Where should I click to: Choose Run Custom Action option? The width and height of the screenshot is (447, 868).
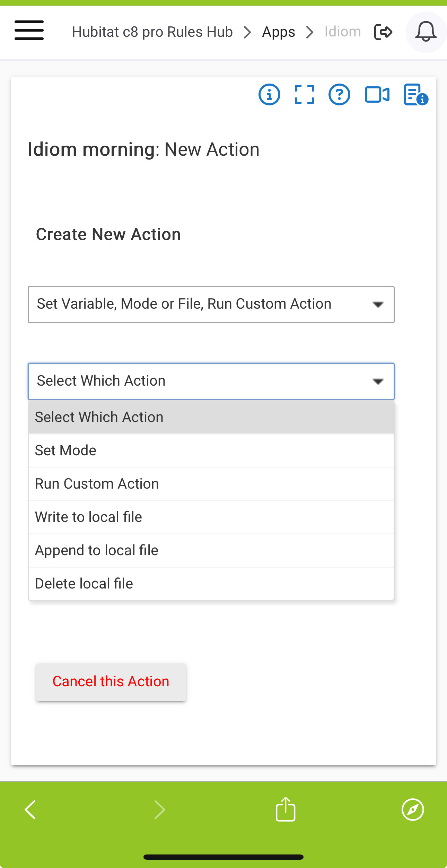(x=211, y=484)
